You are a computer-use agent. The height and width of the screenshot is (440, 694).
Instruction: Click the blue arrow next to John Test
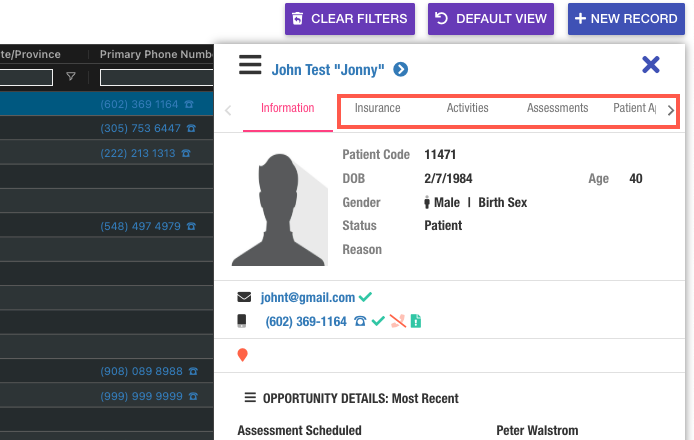(x=400, y=69)
